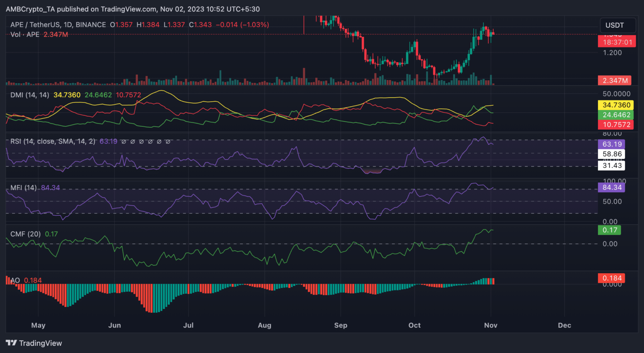Click the red 18:37:01 countdown price label
This screenshot has width=644, height=353.
[x=617, y=42]
